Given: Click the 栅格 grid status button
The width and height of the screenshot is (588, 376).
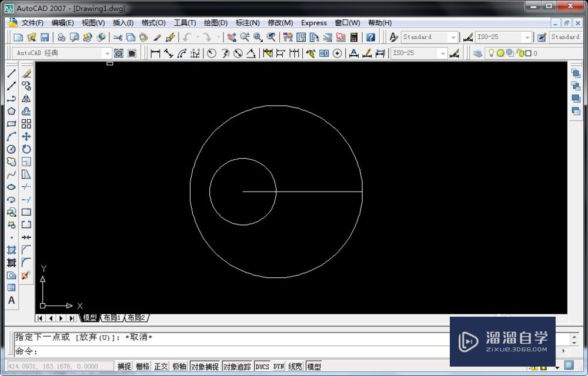Looking at the screenshot, I should 142,367.
